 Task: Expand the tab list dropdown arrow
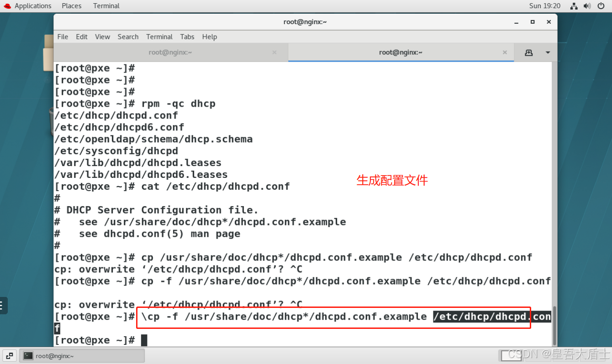pyautogui.click(x=548, y=52)
